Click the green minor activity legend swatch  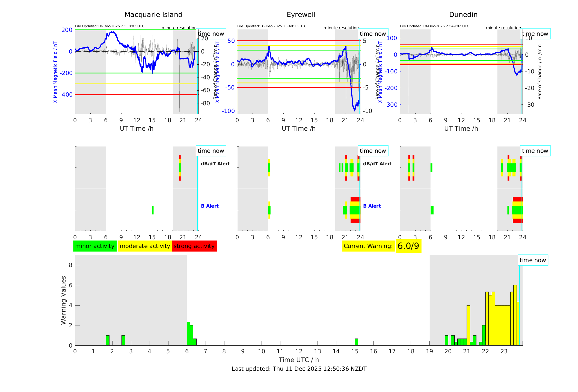95,246
